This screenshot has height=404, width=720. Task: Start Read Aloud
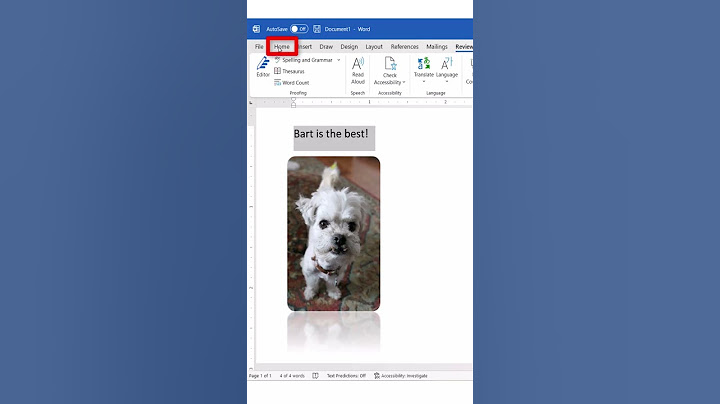click(358, 71)
